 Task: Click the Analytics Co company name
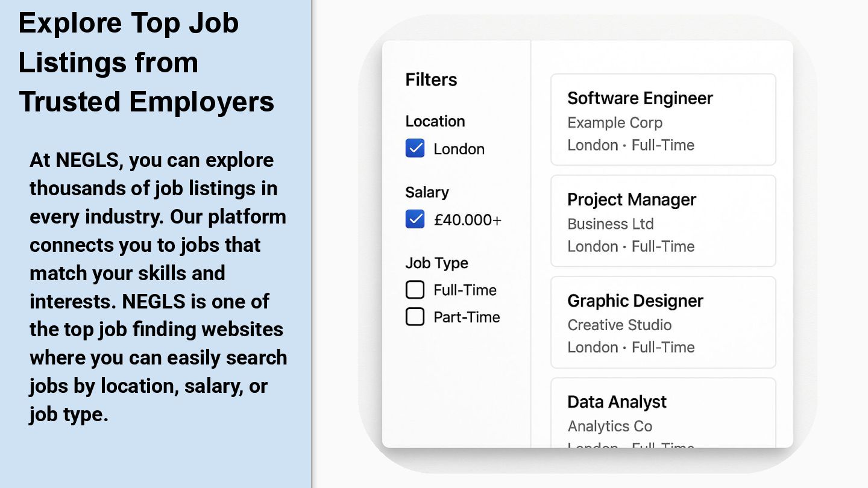pos(609,427)
